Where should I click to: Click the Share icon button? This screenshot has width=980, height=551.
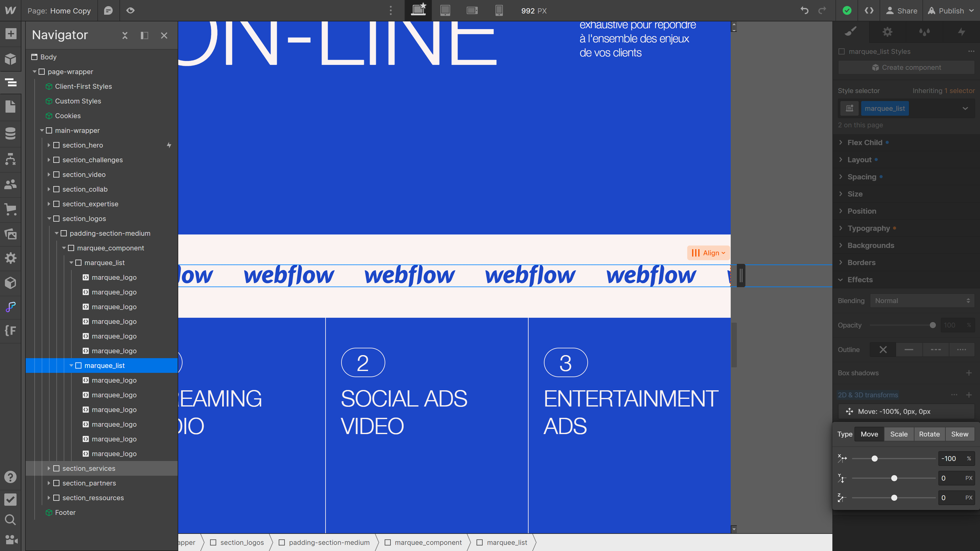point(907,11)
